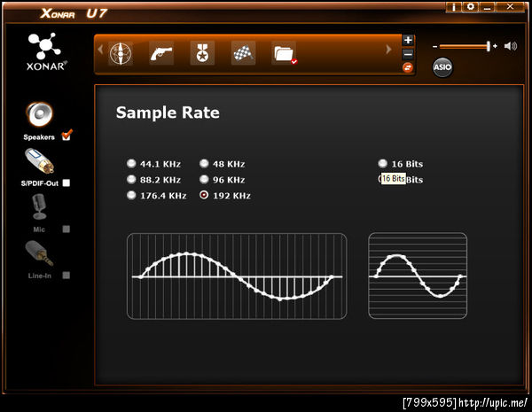
Task: Toggle the Mic checkbox
Action: point(66,229)
